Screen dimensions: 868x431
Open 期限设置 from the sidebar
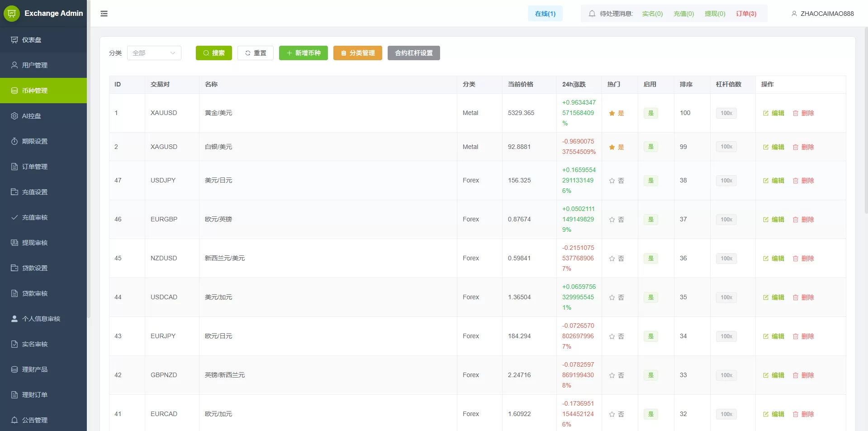(35, 141)
